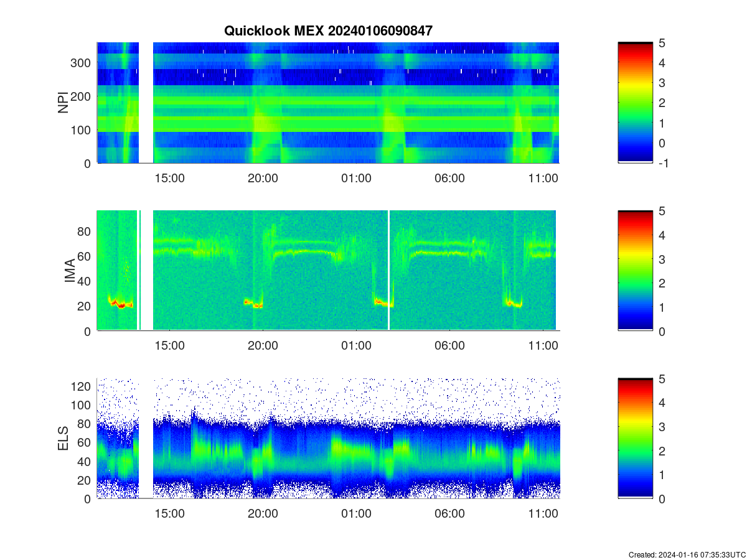Click the 11:00 tick under the IMA panel
747x560 pixels.
543,346
